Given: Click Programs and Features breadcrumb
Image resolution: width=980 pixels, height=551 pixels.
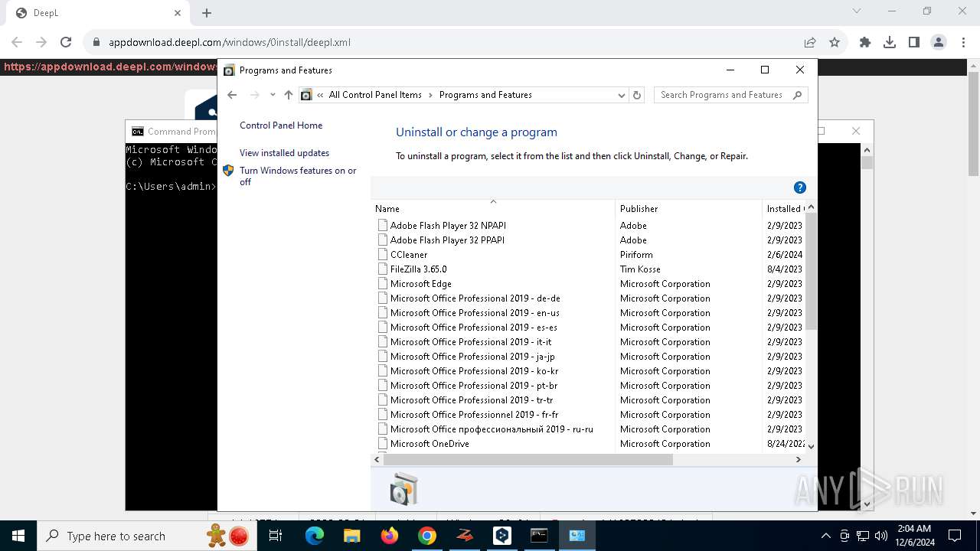Looking at the screenshot, I should (485, 95).
